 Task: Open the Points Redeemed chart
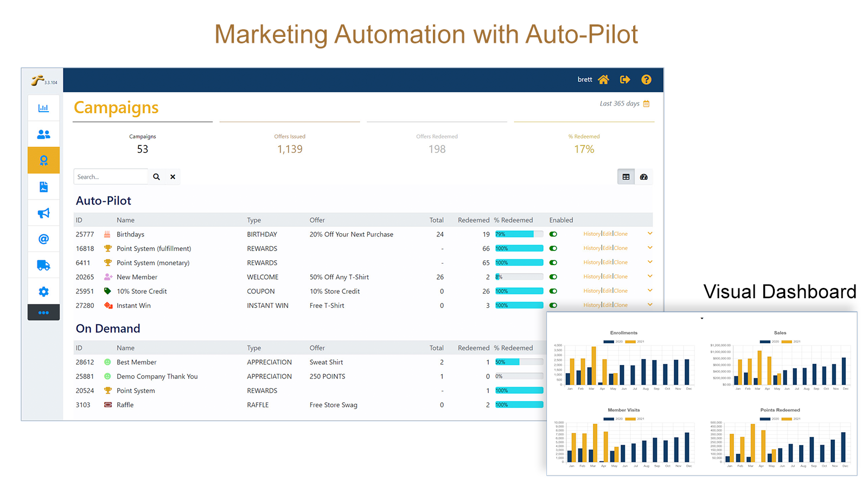coord(780,438)
